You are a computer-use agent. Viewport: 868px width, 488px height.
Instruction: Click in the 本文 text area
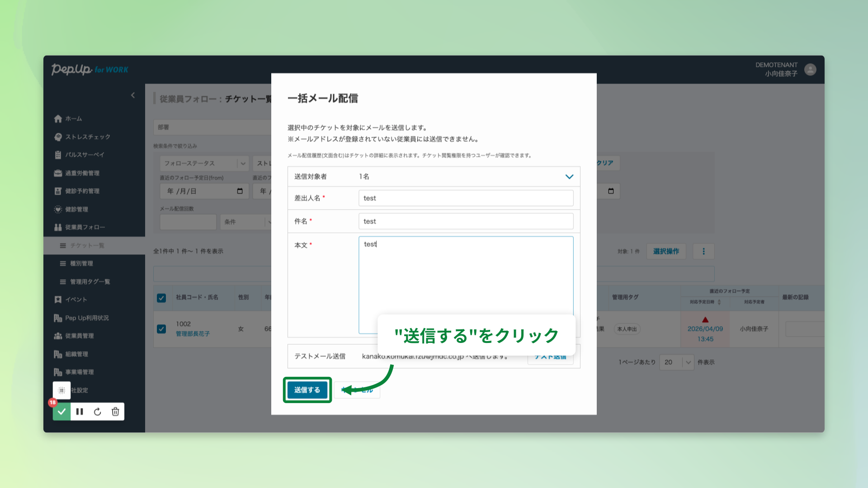pos(466,285)
